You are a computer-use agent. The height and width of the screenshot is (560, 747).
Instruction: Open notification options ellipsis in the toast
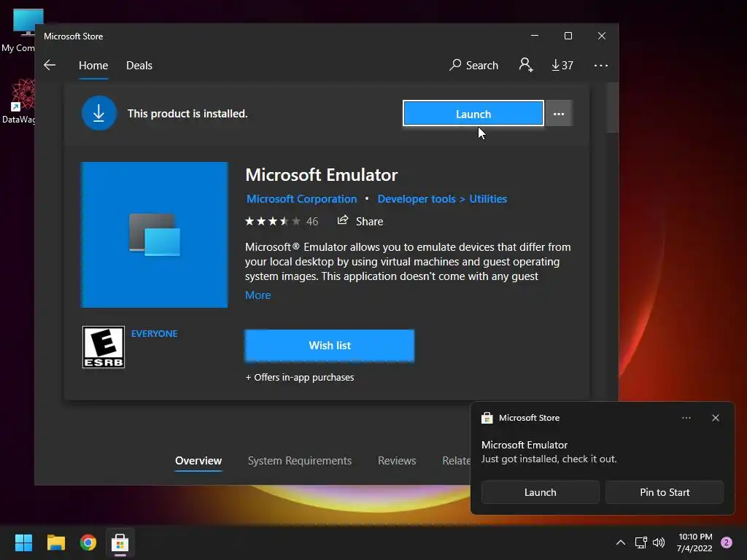[x=686, y=418]
